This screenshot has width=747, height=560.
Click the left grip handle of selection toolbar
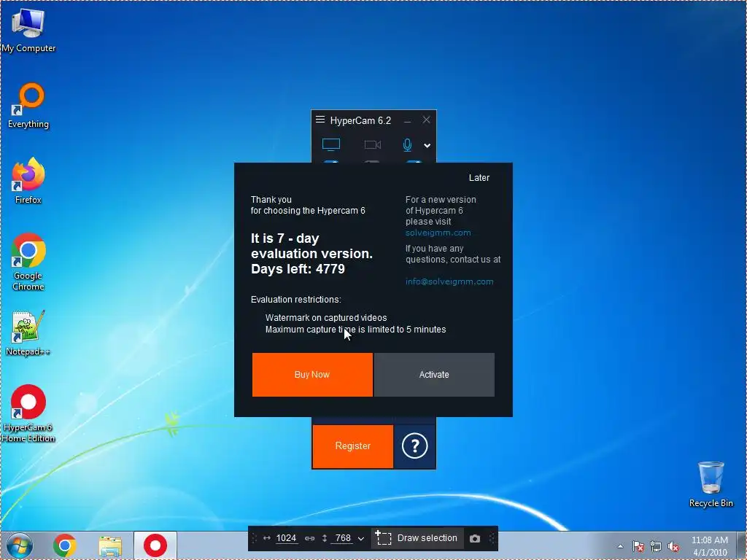click(254, 539)
